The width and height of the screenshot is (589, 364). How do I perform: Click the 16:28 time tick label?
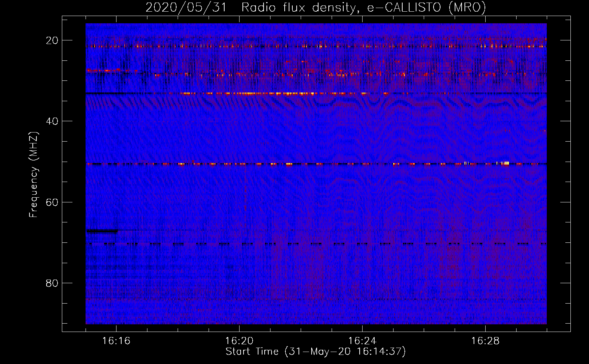(485, 341)
